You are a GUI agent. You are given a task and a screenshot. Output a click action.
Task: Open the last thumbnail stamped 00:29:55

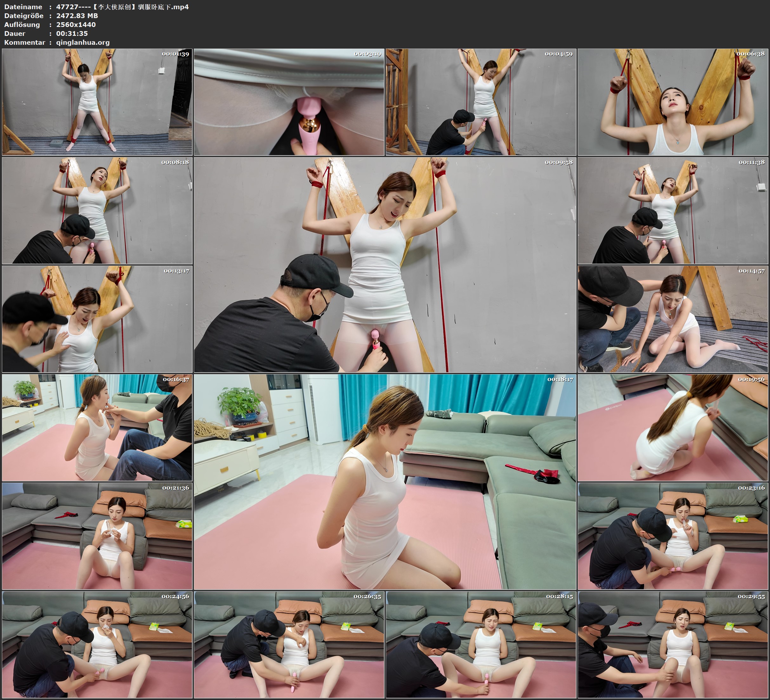click(673, 644)
